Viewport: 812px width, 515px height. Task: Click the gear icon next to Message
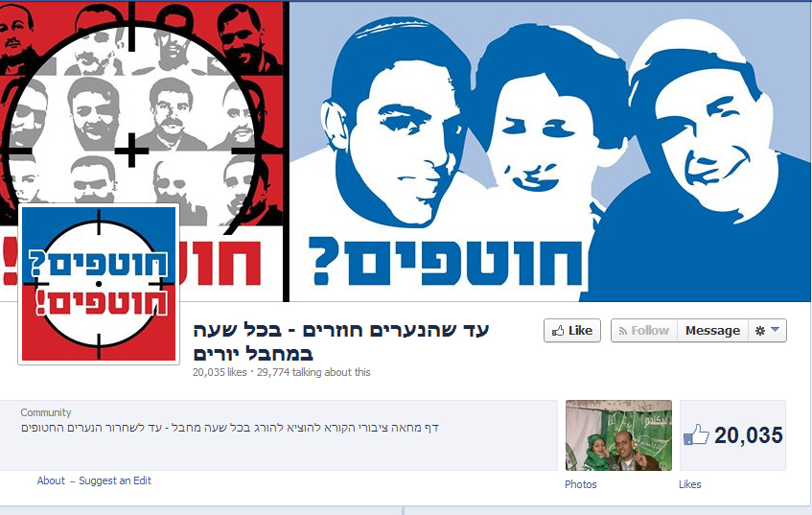pyautogui.click(x=760, y=331)
